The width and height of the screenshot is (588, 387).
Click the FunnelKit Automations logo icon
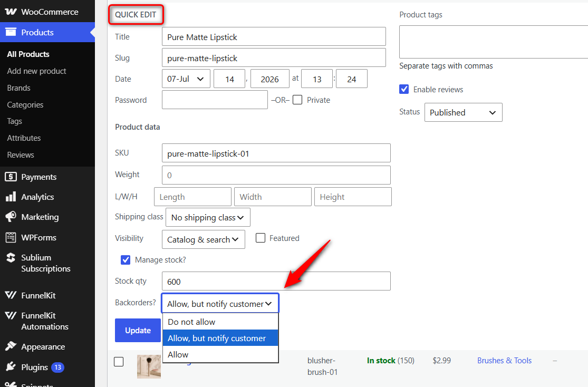[x=11, y=315]
